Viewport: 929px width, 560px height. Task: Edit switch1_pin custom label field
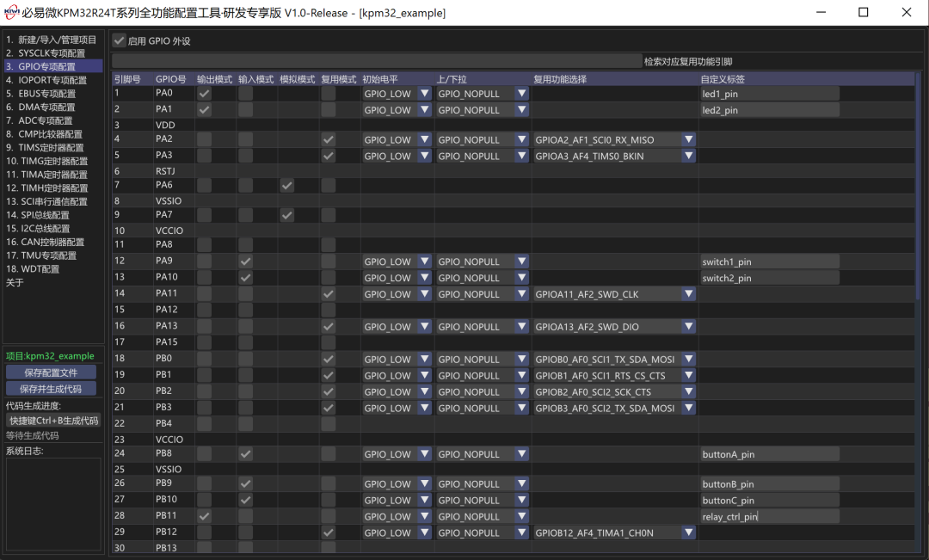pyautogui.click(x=770, y=262)
